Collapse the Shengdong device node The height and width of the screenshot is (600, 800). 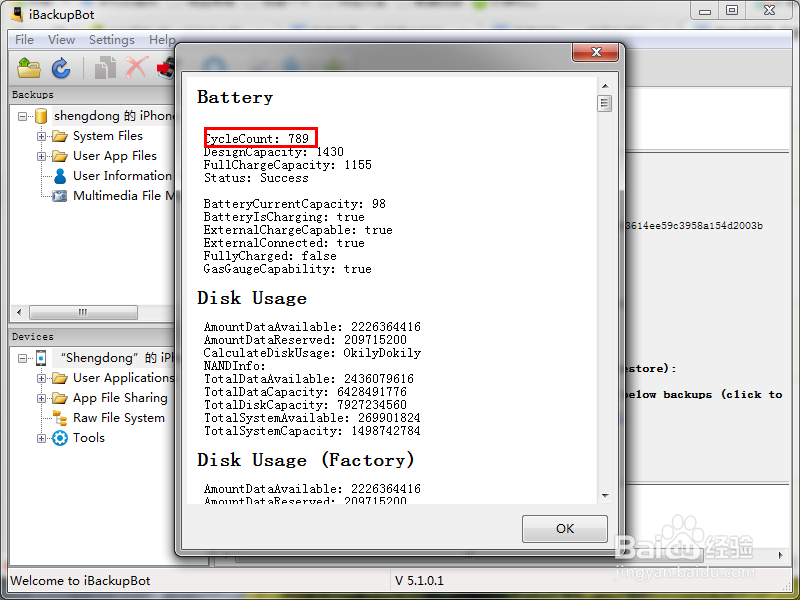pos(22,358)
